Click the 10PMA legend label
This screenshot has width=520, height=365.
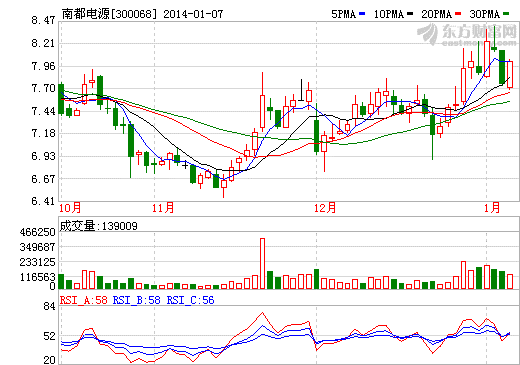[389, 14]
